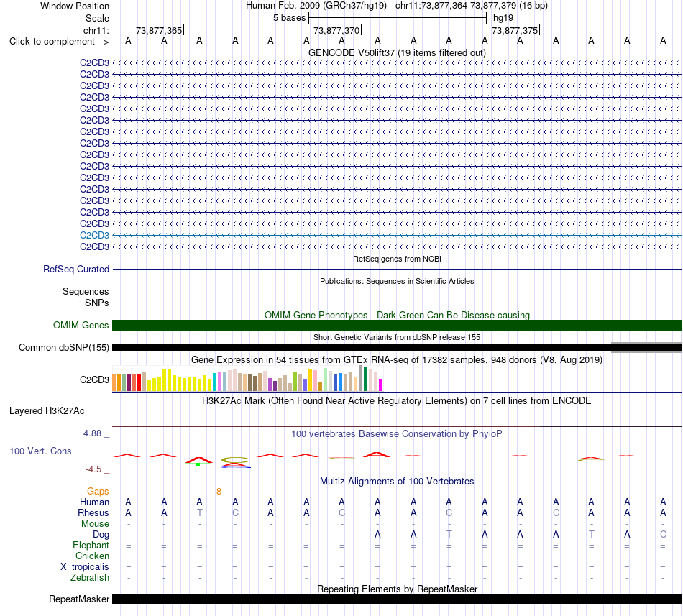Click the 'chr11:' ruler label
The image size is (683, 616).
(96, 30)
